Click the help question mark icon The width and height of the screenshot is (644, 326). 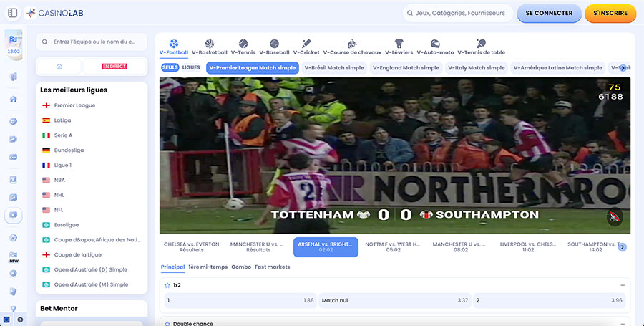pos(20,320)
